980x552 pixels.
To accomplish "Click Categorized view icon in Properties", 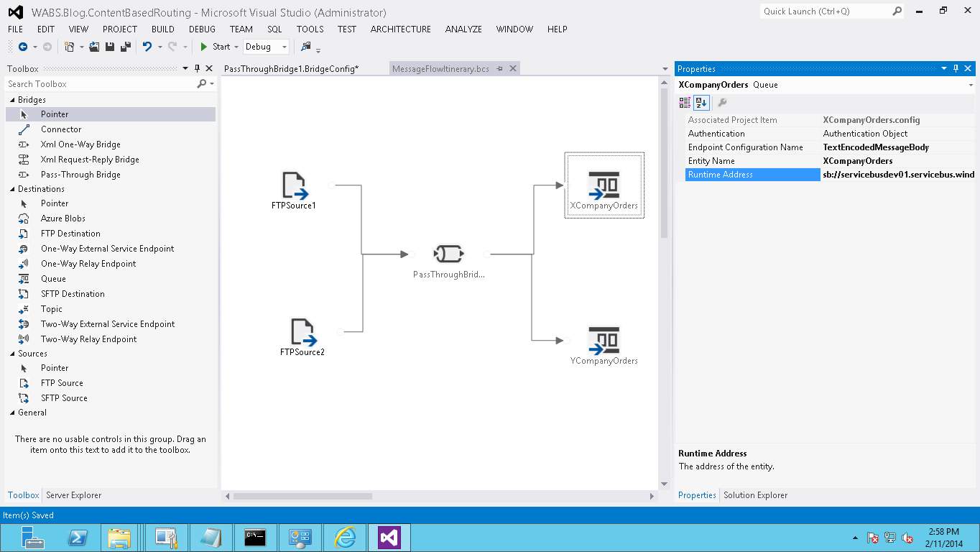I will click(x=685, y=103).
